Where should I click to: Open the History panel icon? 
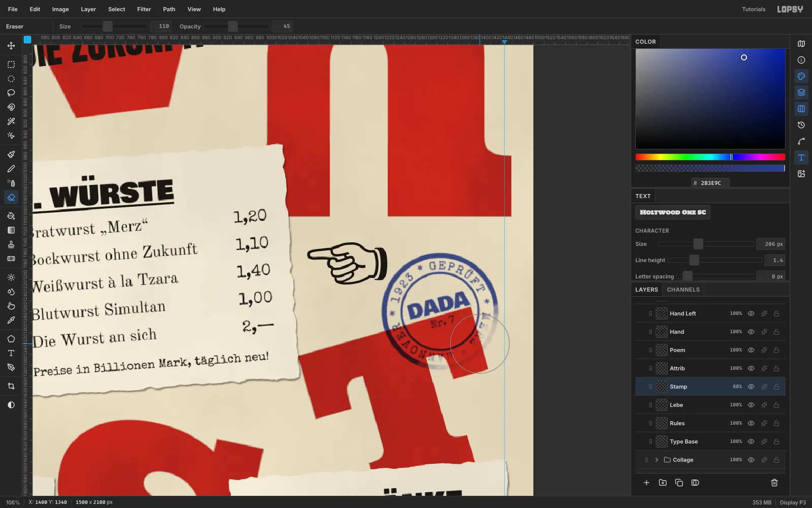801,125
